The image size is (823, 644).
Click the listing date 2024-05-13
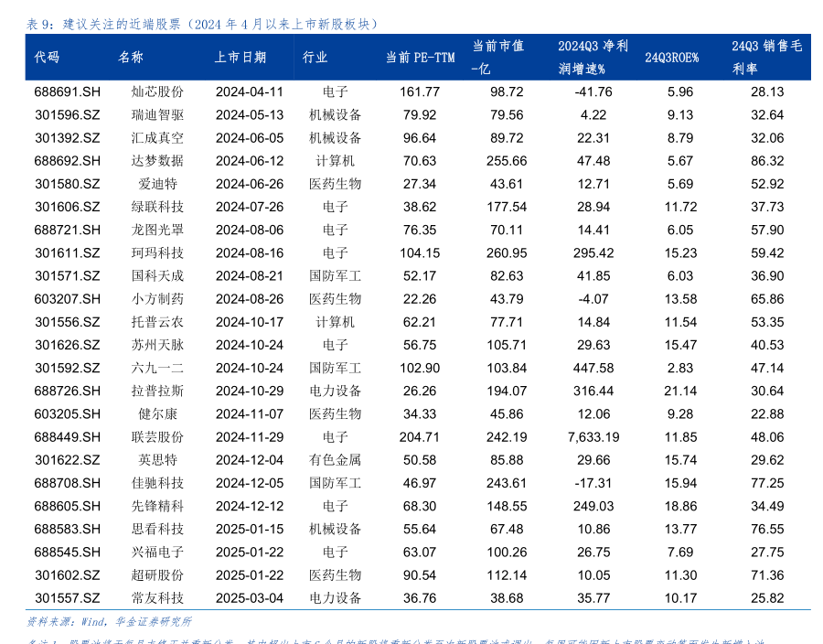click(250, 115)
